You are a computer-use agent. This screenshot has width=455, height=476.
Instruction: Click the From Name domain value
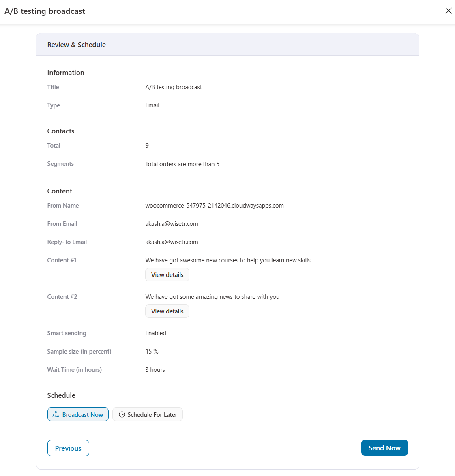[215, 206]
